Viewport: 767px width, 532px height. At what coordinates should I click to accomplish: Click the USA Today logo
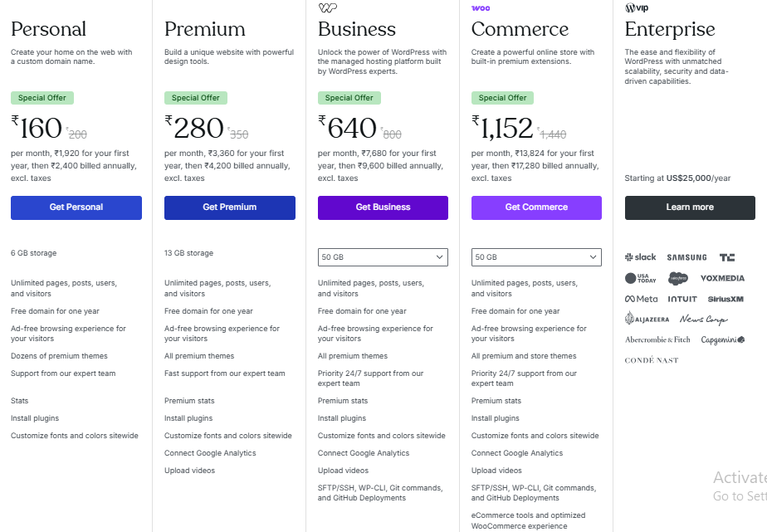click(639, 278)
